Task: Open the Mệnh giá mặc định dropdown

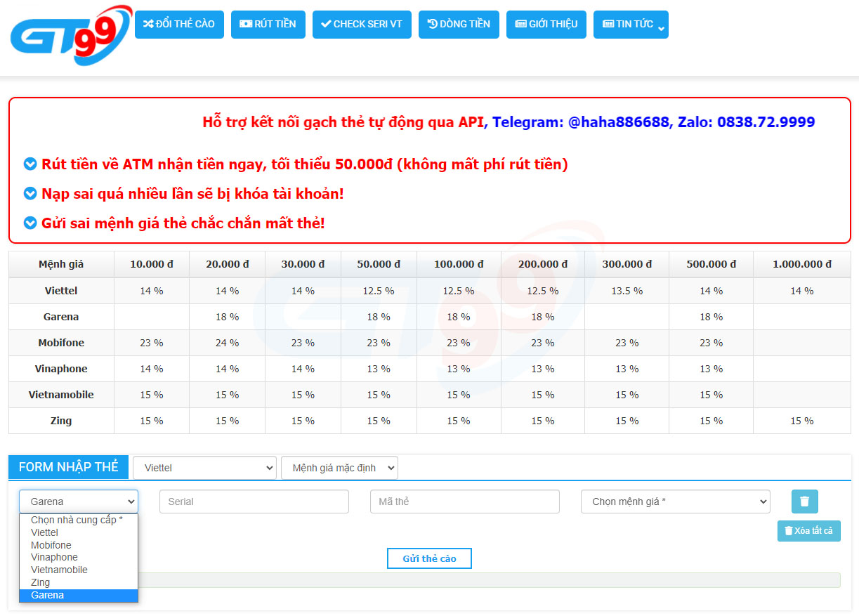Action: click(x=339, y=468)
